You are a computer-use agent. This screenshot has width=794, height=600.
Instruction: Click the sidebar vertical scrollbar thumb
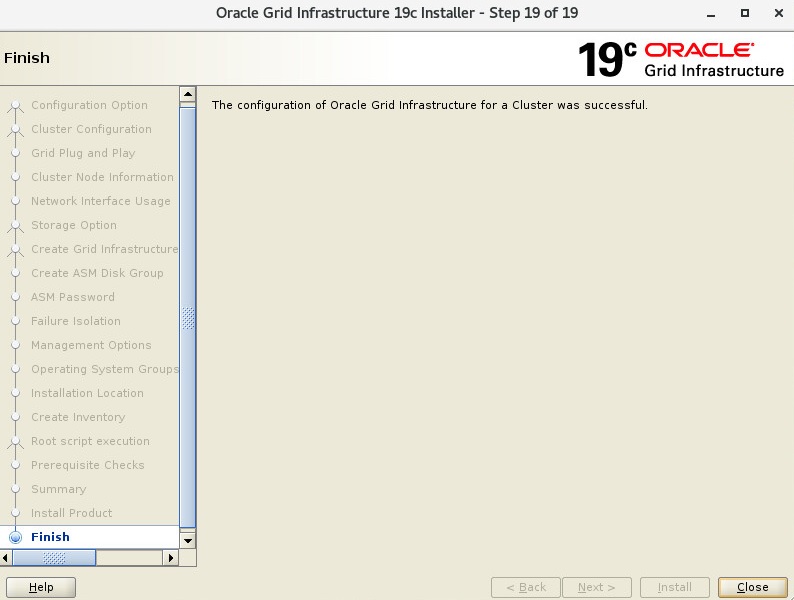point(188,318)
